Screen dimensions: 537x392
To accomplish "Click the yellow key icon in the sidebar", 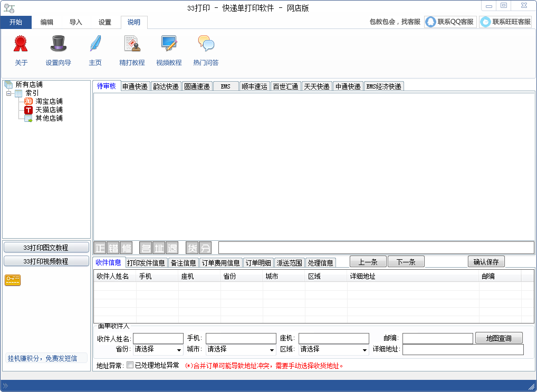I will (12, 280).
